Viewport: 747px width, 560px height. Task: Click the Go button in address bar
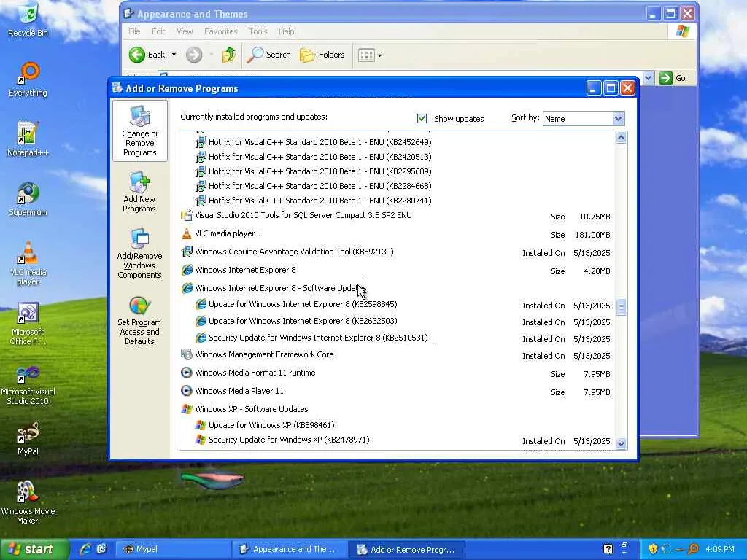click(673, 77)
